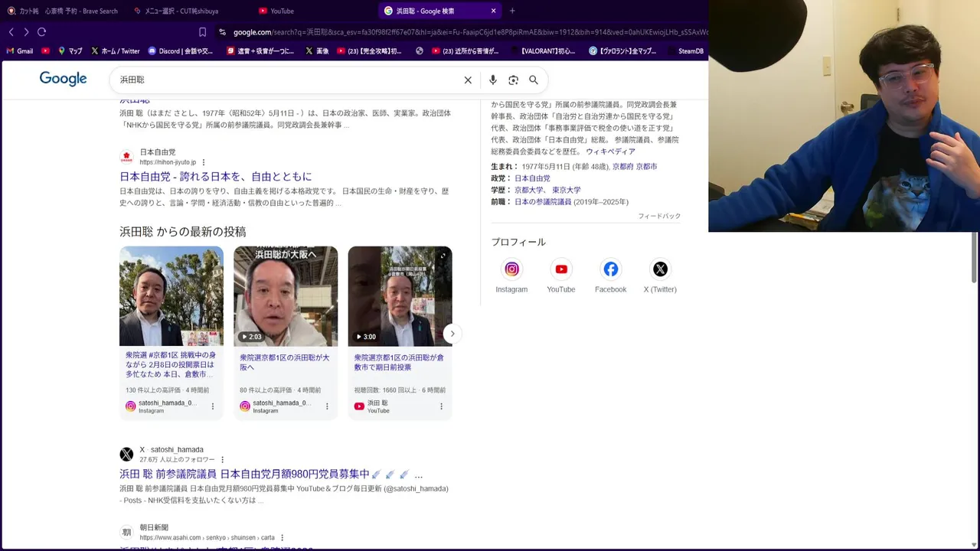The image size is (980, 551).
Task: Click the 日本自由党 site favicon
Action: point(126,157)
